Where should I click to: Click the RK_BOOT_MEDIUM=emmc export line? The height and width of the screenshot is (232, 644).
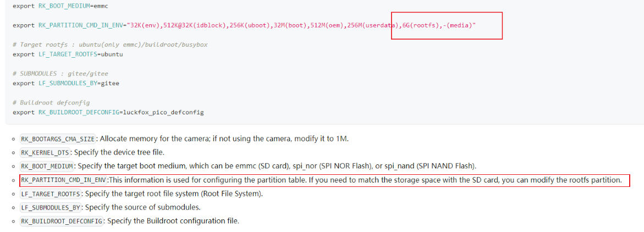(x=60, y=7)
